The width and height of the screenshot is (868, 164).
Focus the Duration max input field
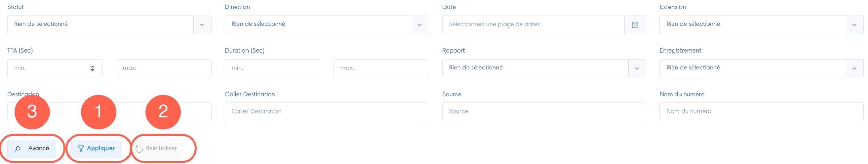(x=381, y=68)
